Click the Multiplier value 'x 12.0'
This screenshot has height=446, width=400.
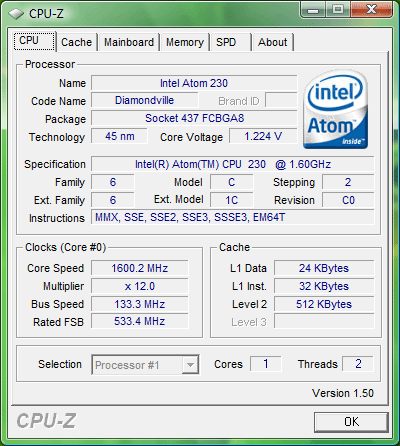pyautogui.click(x=140, y=286)
